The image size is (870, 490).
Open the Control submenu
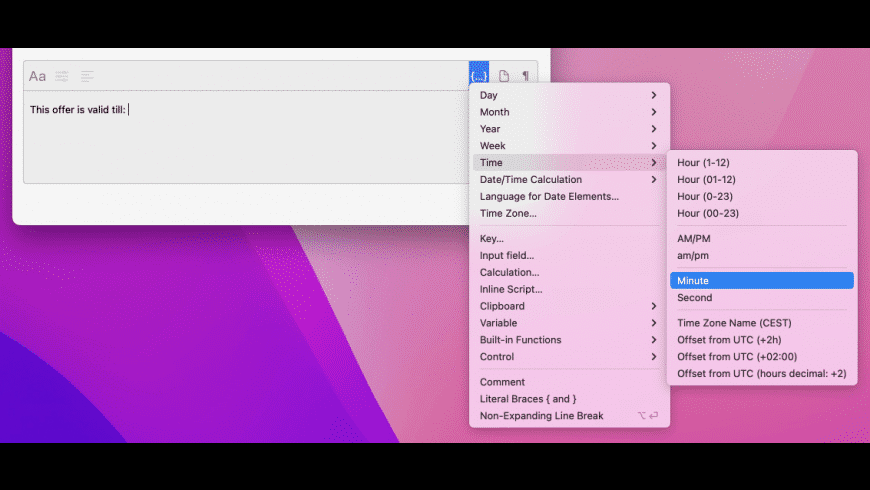569,357
